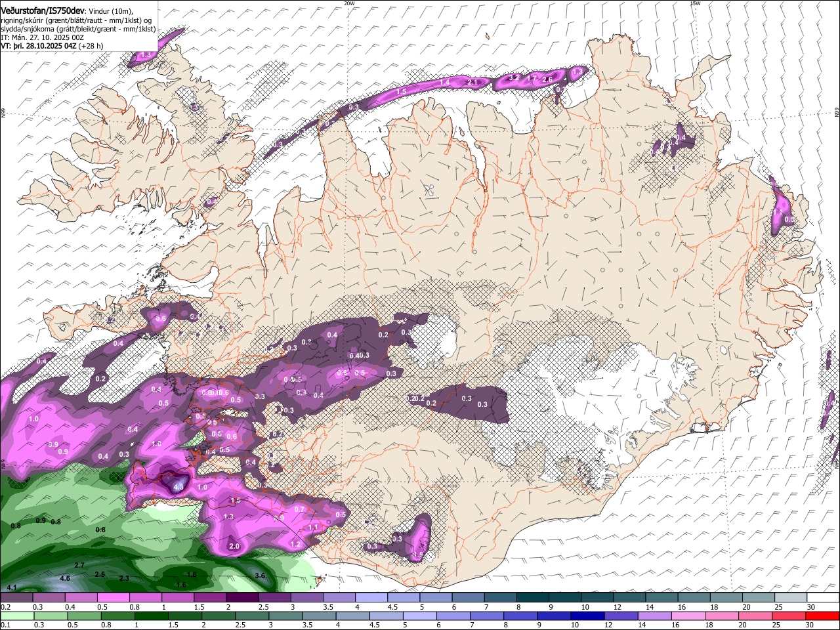Click the title 'Veðurstofan/IS750dev'
The width and height of the screenshot is (840, 630).
pos(43,11)
